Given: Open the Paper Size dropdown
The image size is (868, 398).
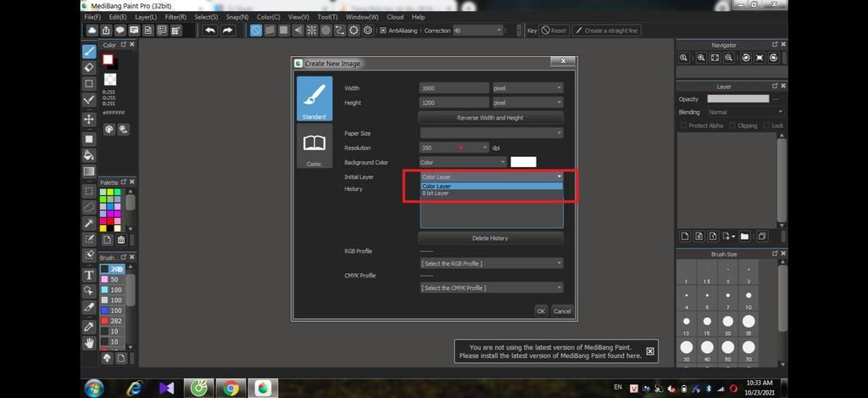Looking at the screenshot, I should [492, 133].
